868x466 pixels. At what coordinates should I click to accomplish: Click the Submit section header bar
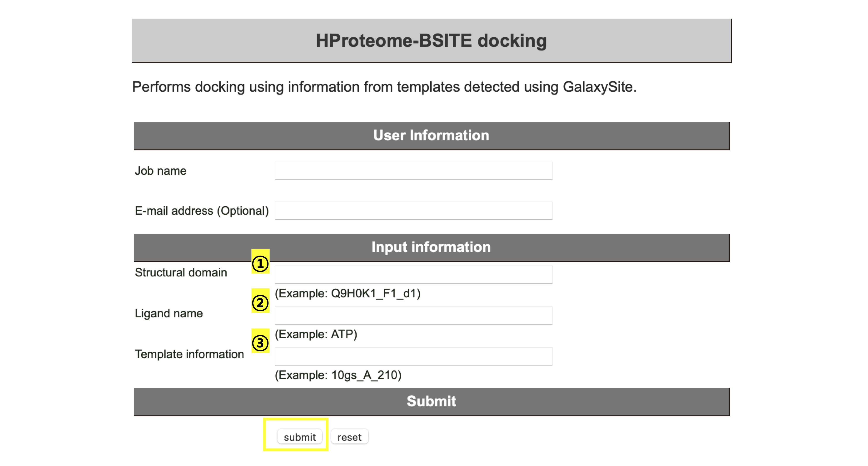click(x=432, y=402)
